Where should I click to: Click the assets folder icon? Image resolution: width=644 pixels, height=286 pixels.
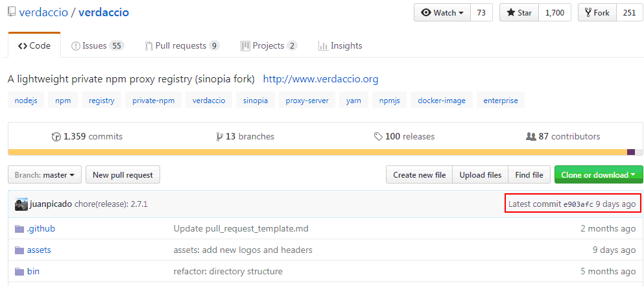[19, 250]
